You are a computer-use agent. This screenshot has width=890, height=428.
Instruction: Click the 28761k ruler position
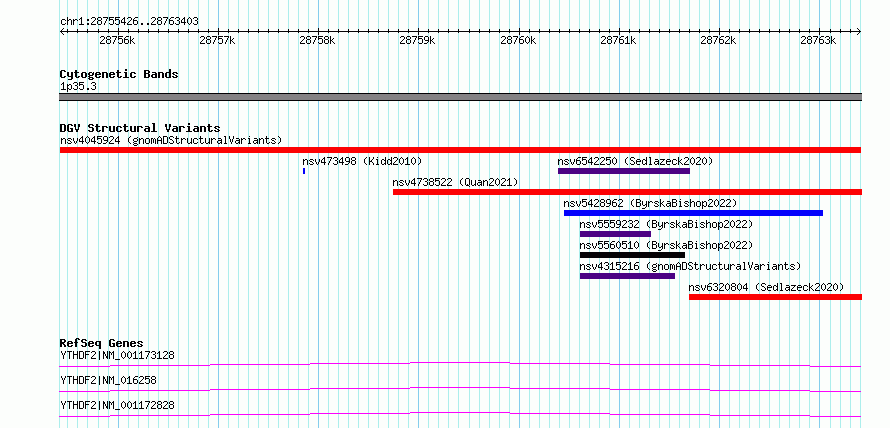[x=619, y=41]
